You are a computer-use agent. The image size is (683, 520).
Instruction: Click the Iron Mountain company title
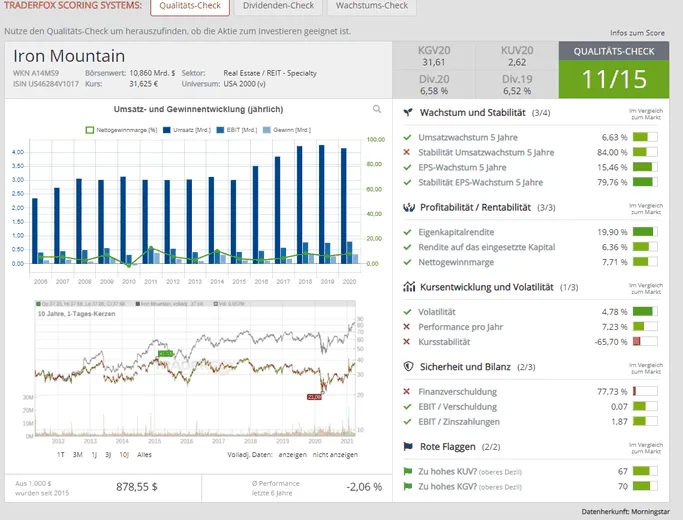pos(69,56)
